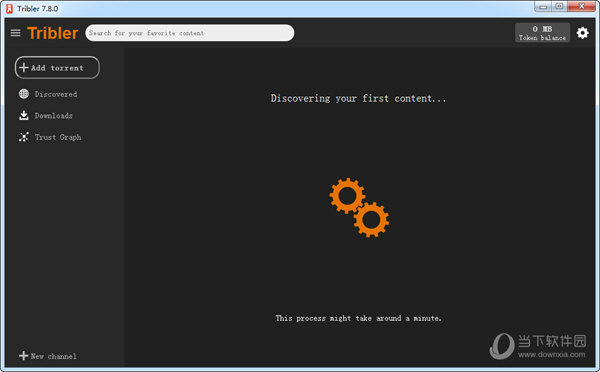Click the plus icon in Add torrent
Screen dimensions: 600x372
coord(24,68)
